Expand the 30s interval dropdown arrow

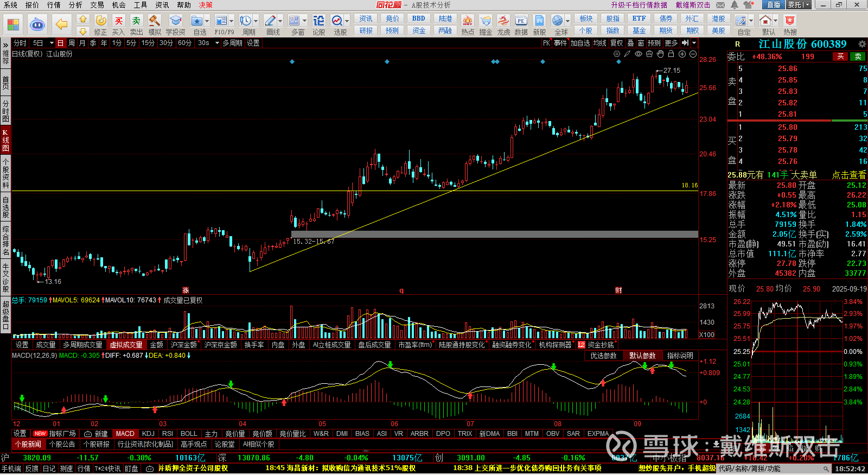pyautogui.click(x=217, y=43)
